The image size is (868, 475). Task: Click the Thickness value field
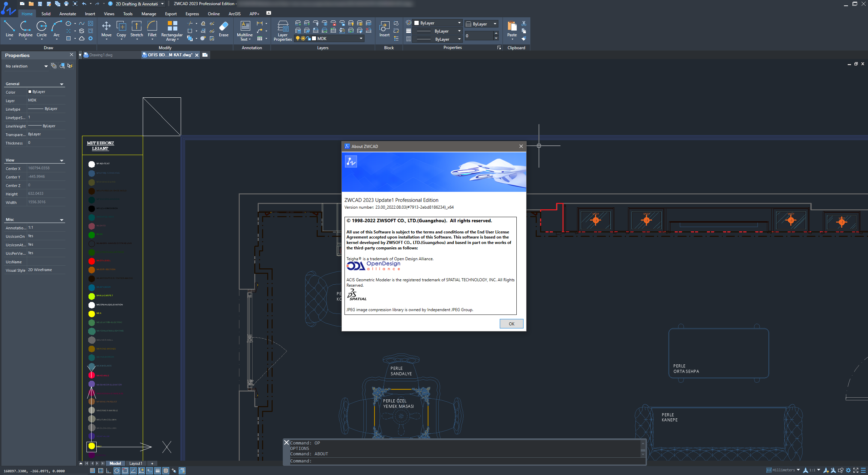click(46, 143)
